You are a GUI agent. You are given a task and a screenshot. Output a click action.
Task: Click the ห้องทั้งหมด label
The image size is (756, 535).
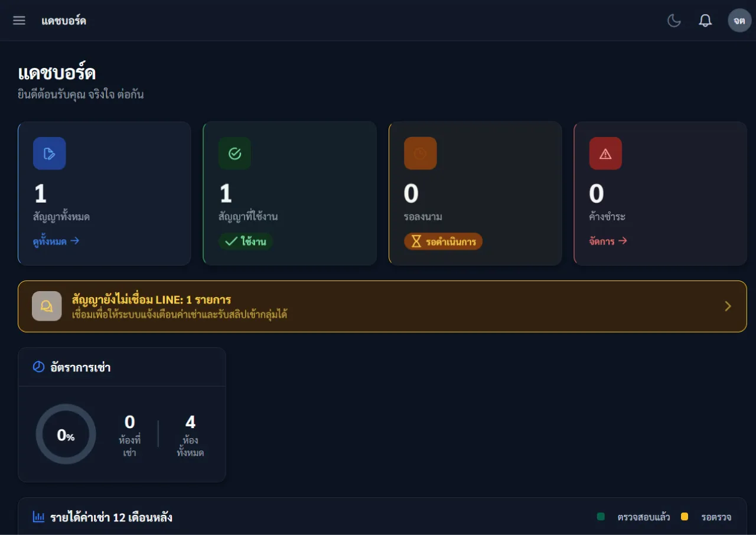click(x=190, y=446)
